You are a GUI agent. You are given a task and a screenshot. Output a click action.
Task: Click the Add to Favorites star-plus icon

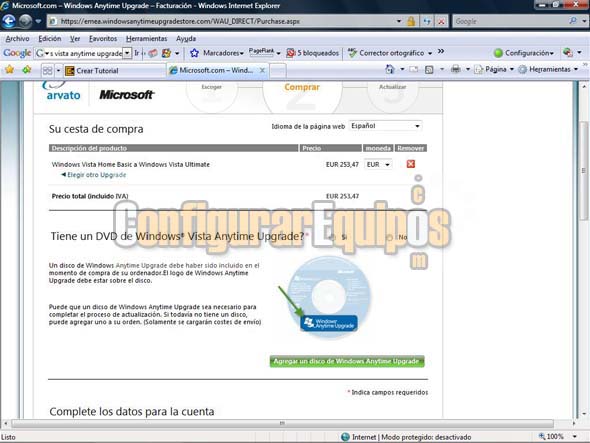tap(26, 70)
